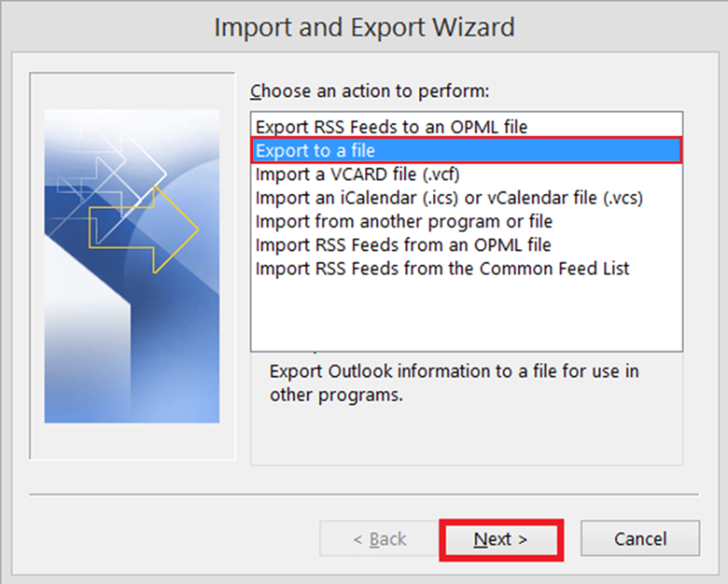The width and height of the screenshot is (728, 584).
Task: Click the blank area below the description text
Action: click(466, 436)
